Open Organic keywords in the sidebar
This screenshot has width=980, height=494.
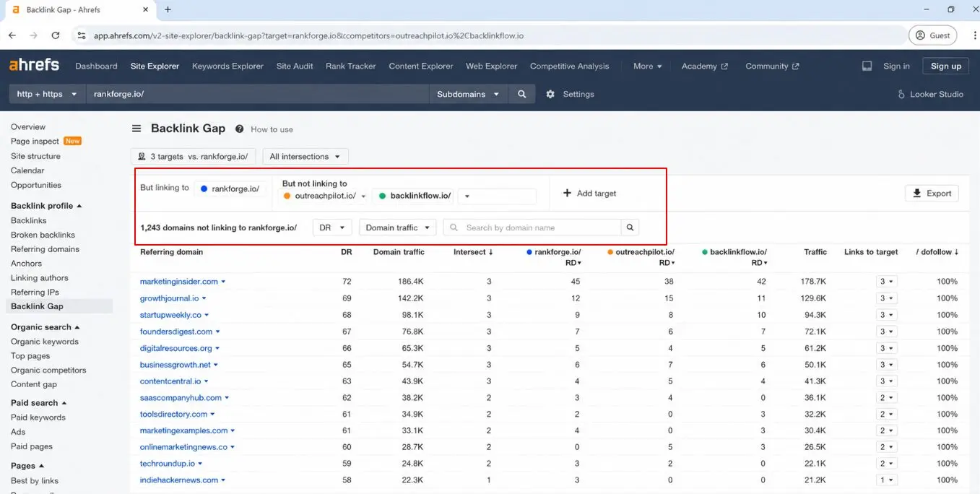tap(45, 342)
